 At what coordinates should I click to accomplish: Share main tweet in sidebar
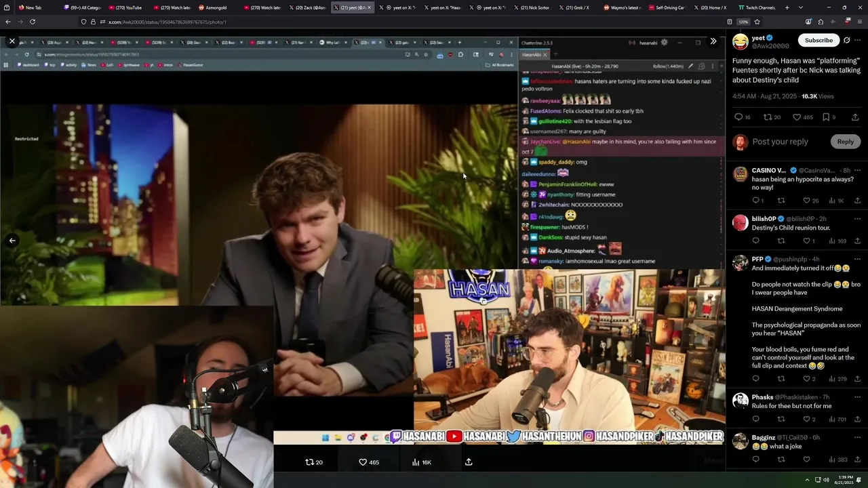pos(855,117)
